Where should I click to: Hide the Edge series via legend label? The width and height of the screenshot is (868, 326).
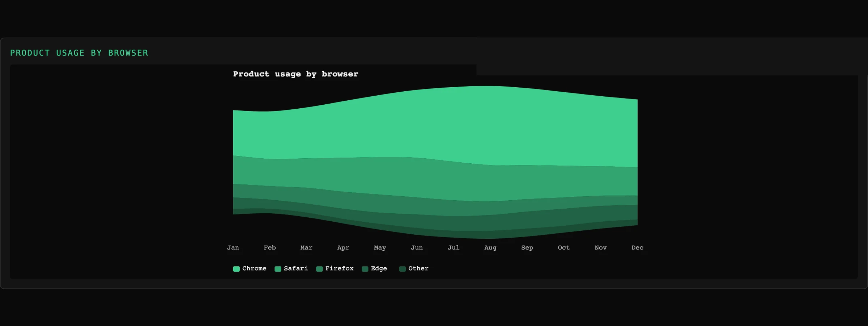pyautogui.click(x=379, y=268)
